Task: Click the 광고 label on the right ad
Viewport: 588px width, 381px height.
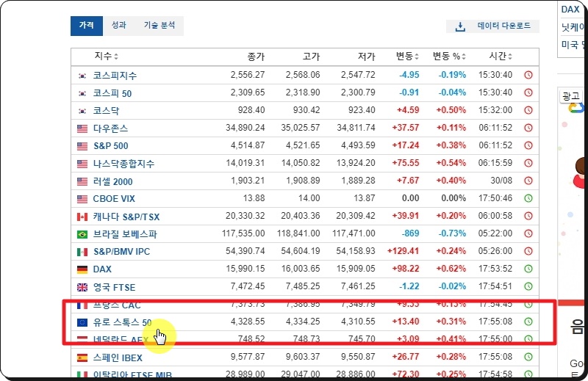Action: pyautogui.click(x=571, y=96)
